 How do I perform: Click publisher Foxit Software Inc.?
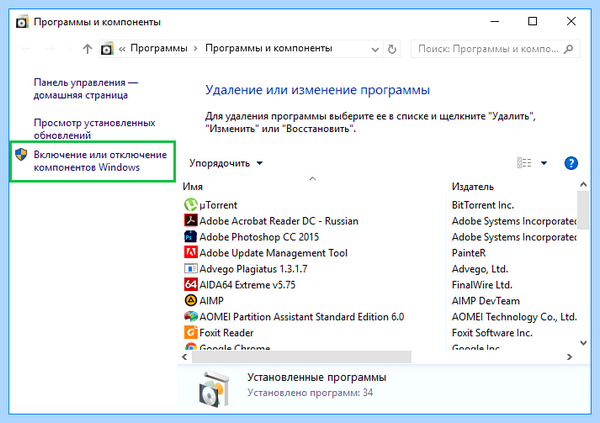(x=492, y=333)
